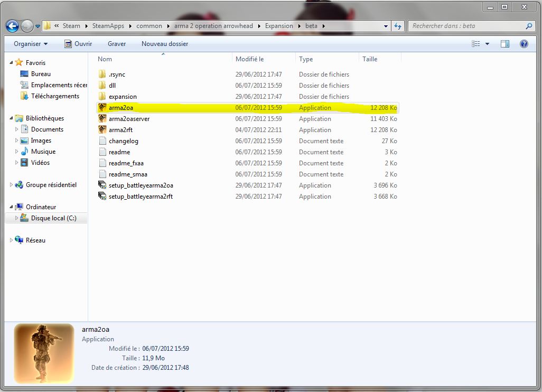The image size is (542, 392).
Task: Open Emplacements récents in the sidebar
Action: click(x=59, y=85)
